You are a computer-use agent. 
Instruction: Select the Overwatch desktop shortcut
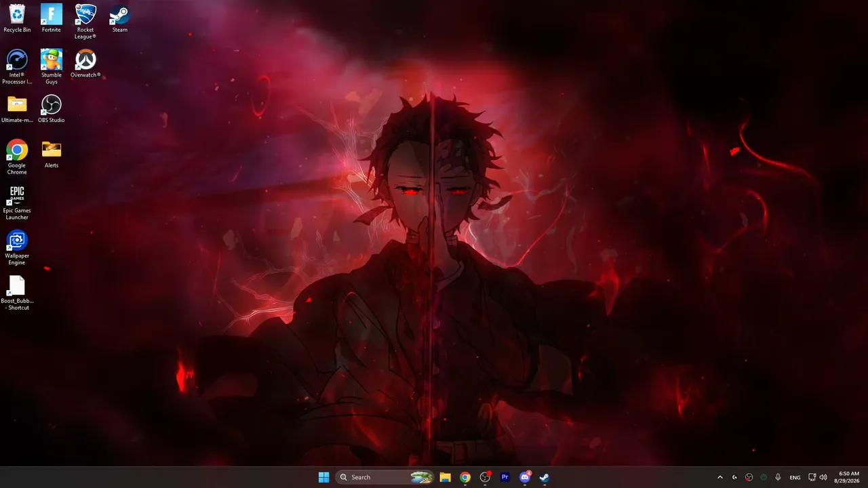(85, 64)
